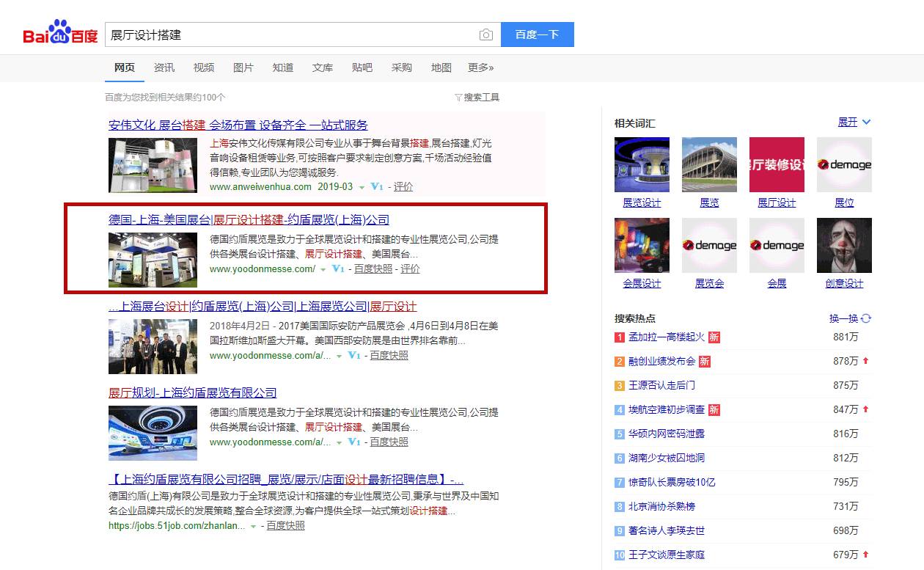
Task: Select the 网页 tab
Action: (x=125, y=67)
